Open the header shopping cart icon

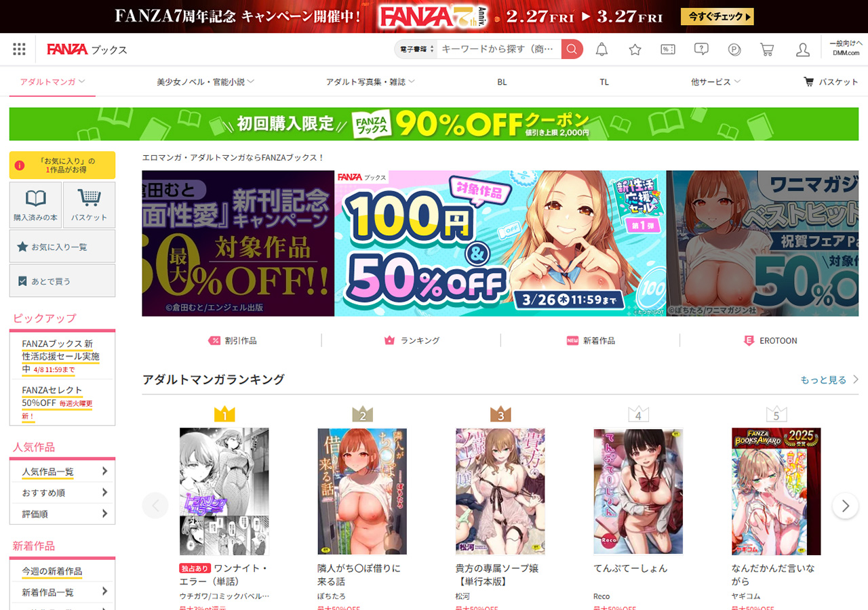[767, 49]
